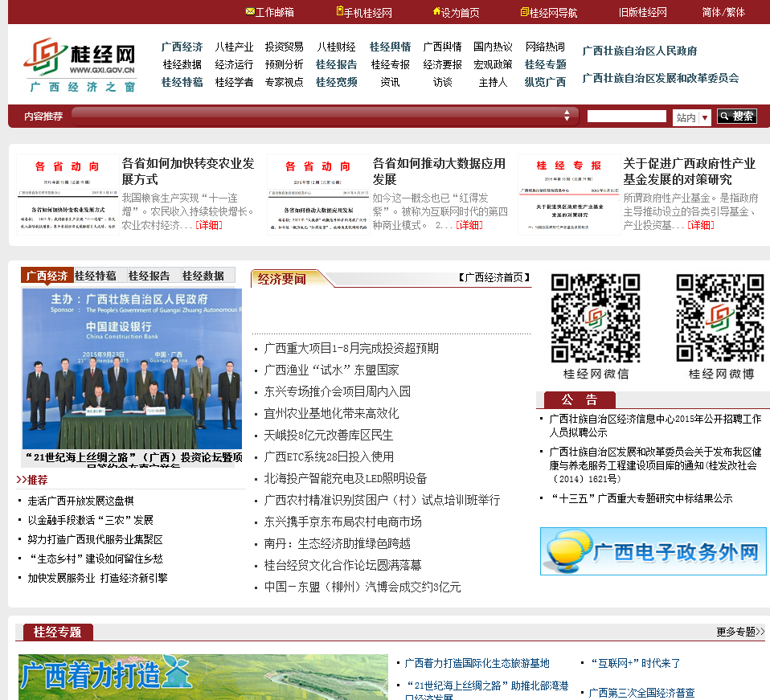Open 中国-东盟（柳州）汽博会成交约3亿元
The height and width of the screenshot is (700, 770).
pos(362,587)
